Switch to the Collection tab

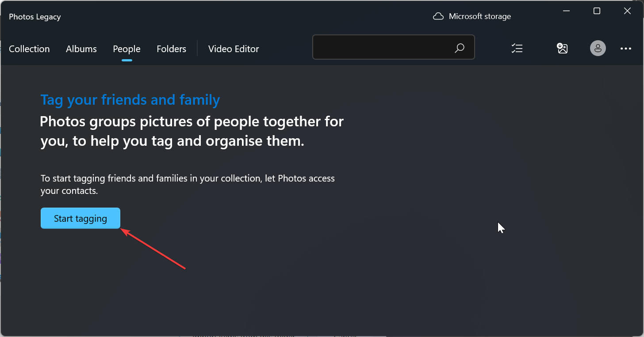(x=29, y=49)
